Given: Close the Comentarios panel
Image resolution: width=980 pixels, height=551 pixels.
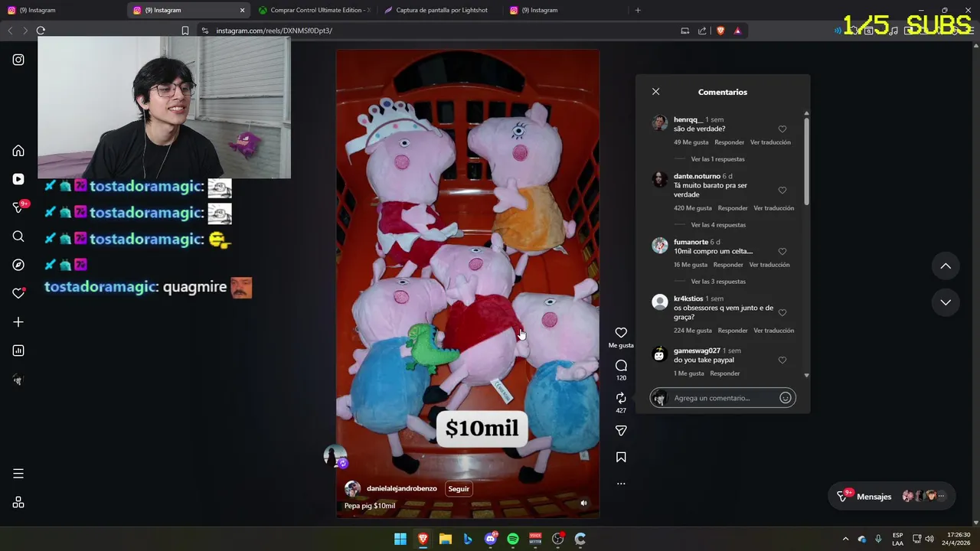Looking at the screenshot, I should pyautogui.click(x=655, y=91).
